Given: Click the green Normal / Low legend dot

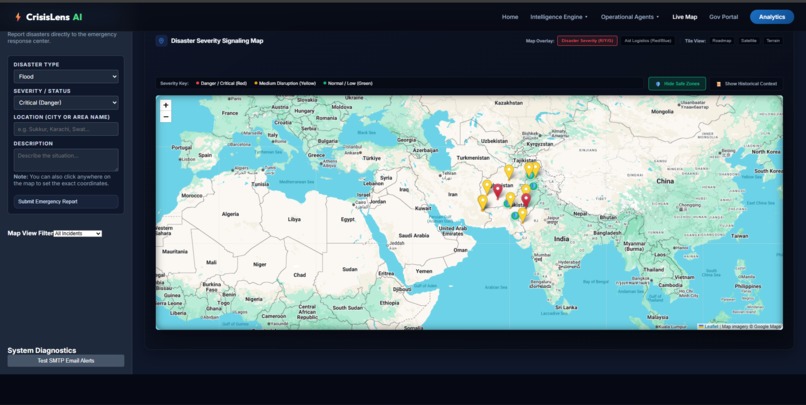Looking at the screenshot, I should tap(324, 83).
